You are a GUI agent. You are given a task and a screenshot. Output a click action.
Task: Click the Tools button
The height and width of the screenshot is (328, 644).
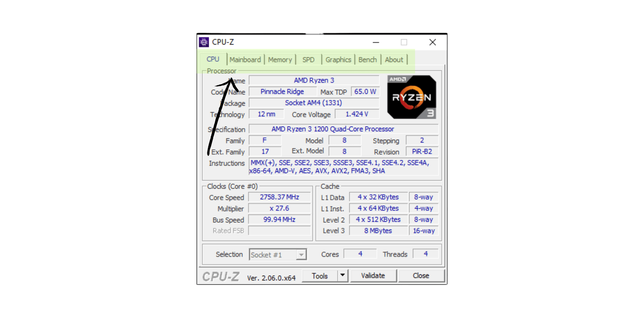[319, 276]
